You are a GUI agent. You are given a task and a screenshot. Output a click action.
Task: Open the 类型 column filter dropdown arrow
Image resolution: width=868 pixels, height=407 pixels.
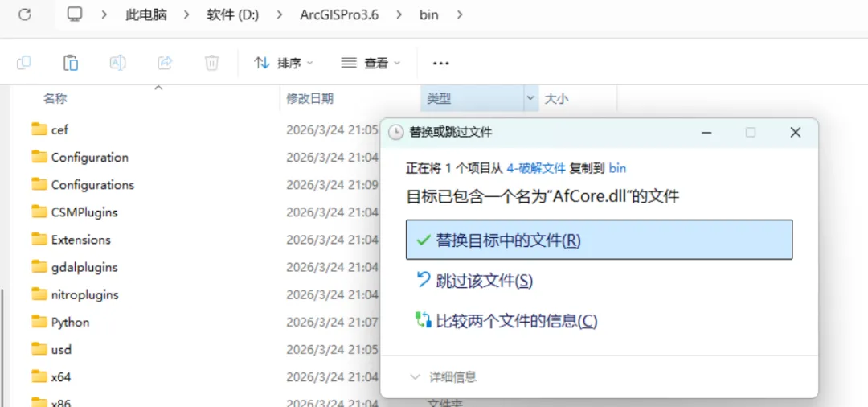click(x=531, y=99)
